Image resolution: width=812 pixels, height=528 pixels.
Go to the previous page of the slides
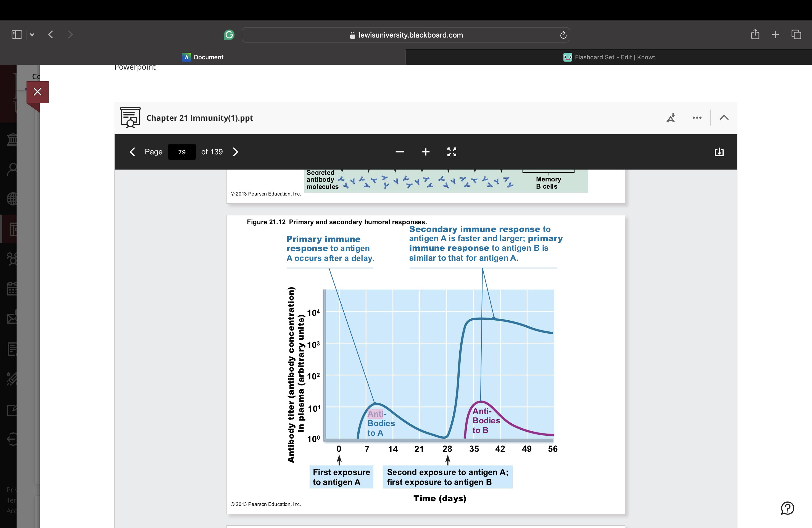pos(132,152)
